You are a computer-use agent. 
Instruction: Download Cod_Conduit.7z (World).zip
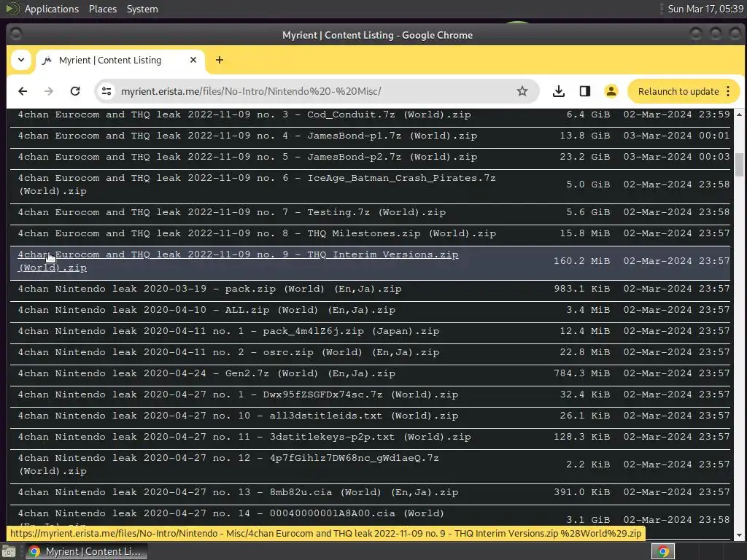(x=244, y=114)
